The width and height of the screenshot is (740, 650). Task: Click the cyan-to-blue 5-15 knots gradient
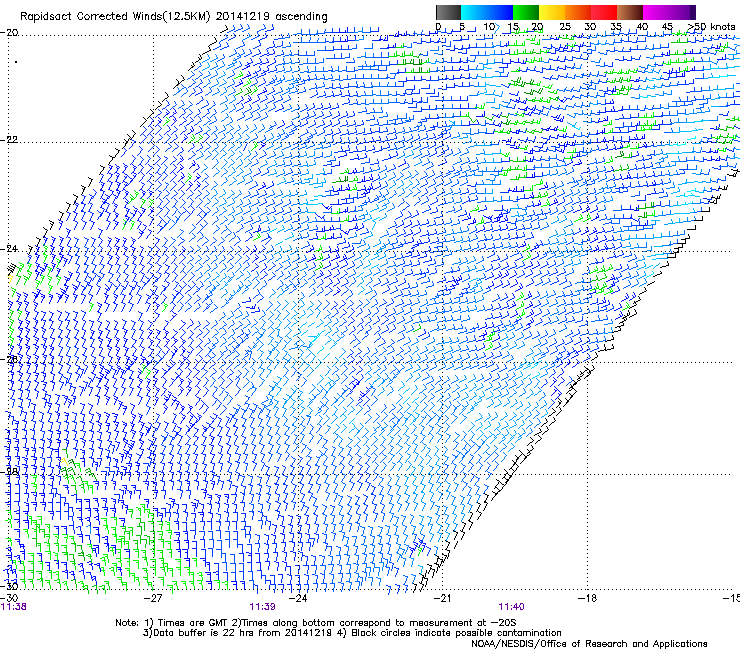pos(487,12)
